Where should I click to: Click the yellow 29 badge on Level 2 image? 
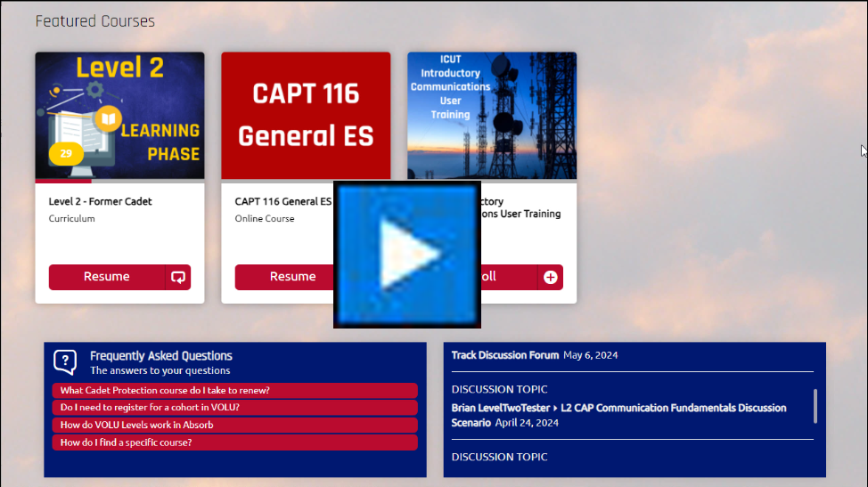pyautogui.click(x=66, y=153)
